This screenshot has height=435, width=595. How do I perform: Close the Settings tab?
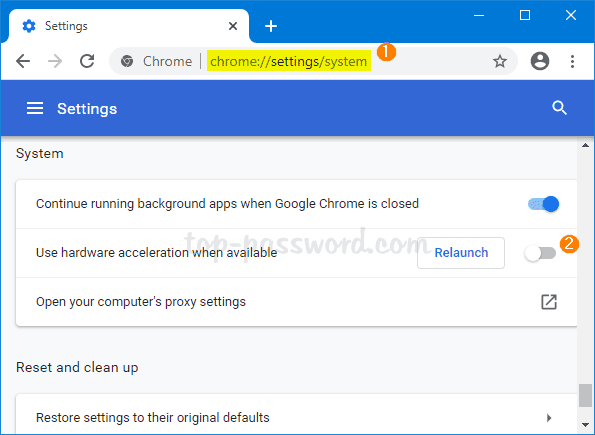pos(233,26)
